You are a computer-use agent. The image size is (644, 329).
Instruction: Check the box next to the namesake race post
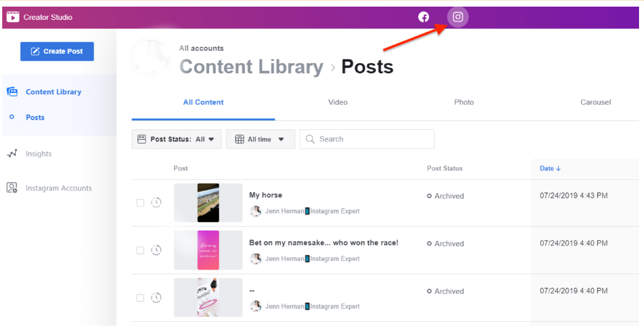(x=140, y=250)
